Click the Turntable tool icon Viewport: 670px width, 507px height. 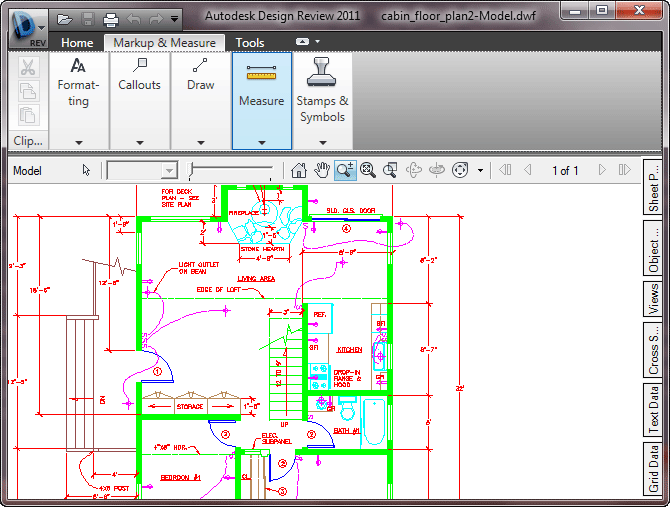click(436, 170)
